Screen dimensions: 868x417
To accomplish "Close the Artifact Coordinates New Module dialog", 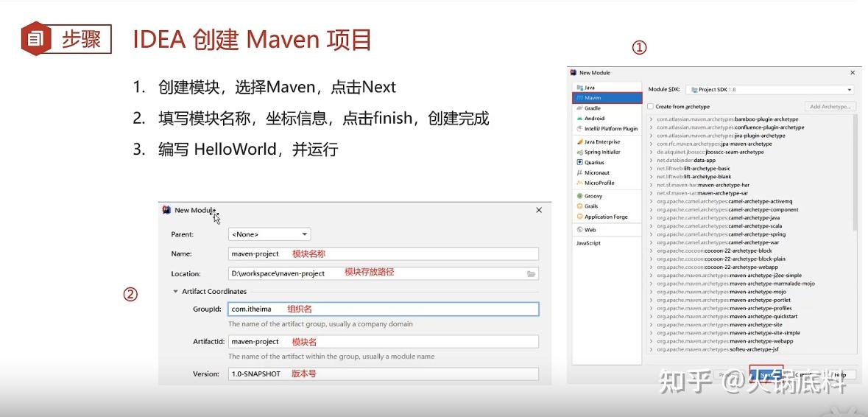I will [x=539, y=210].
